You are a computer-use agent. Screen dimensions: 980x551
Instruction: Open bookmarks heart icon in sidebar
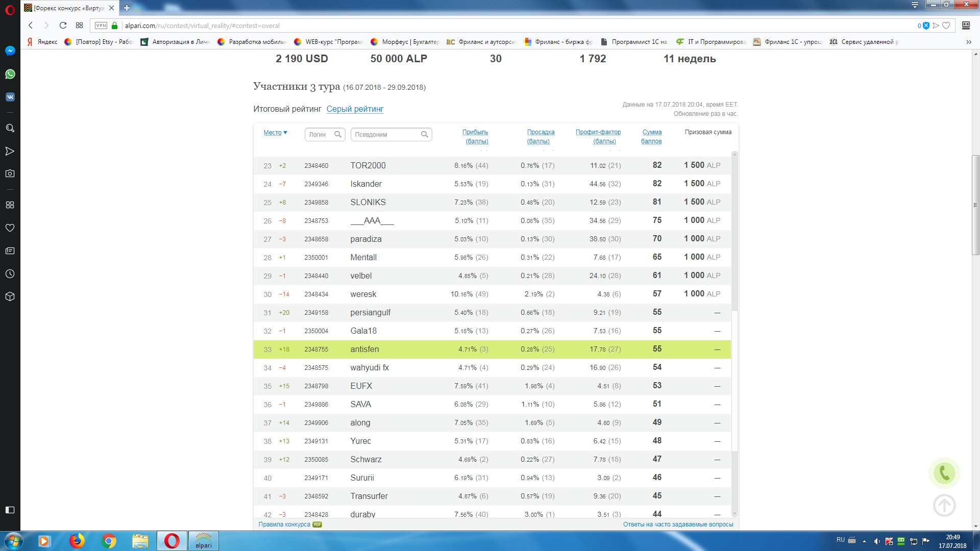point(10,228)
